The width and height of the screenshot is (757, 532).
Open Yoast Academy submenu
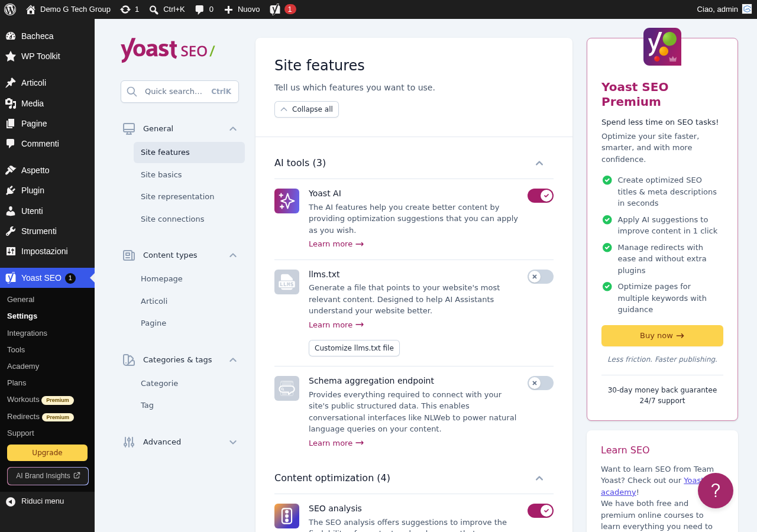point(23,366)
